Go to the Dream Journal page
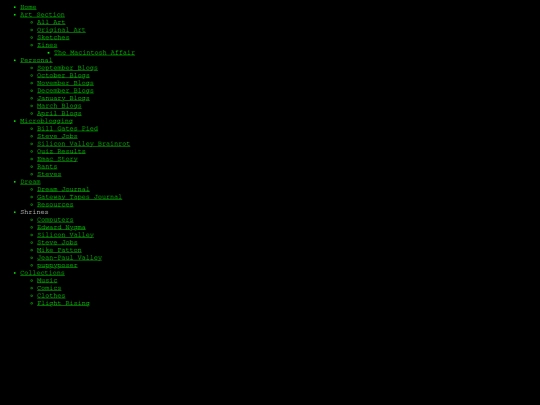 (63, 189)
